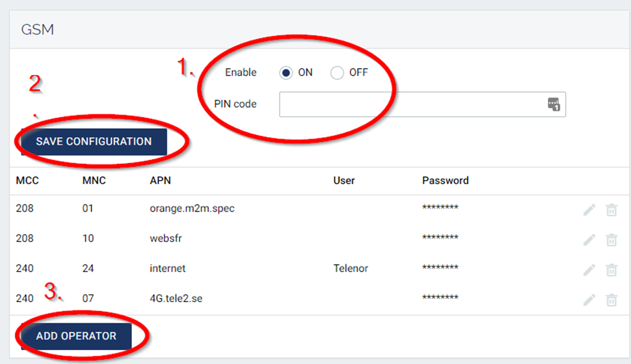Click the password manager icon in PIN field
631x364 pixels.
(x=554, y=104)
